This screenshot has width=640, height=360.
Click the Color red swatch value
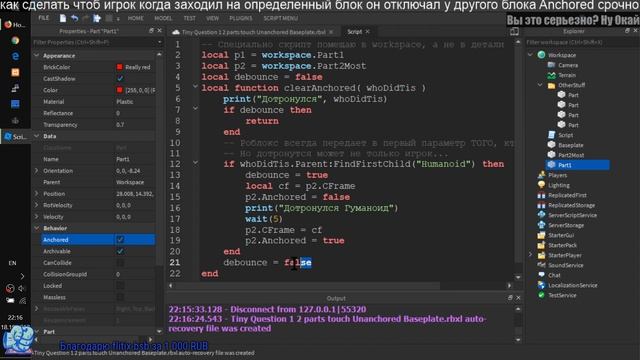(x=120, y=90)
